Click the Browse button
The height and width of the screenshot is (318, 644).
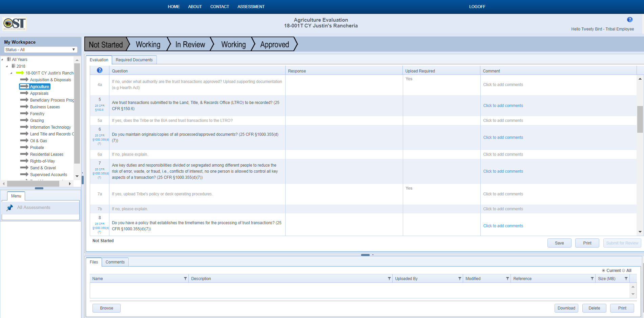coord(106,308)
